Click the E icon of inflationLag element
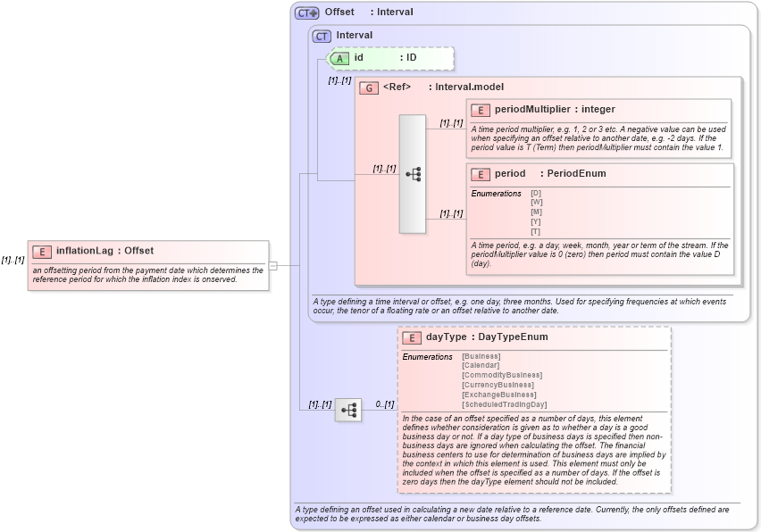Image resolution: width=761 pixels, height=532 pixels. [42, 252]
